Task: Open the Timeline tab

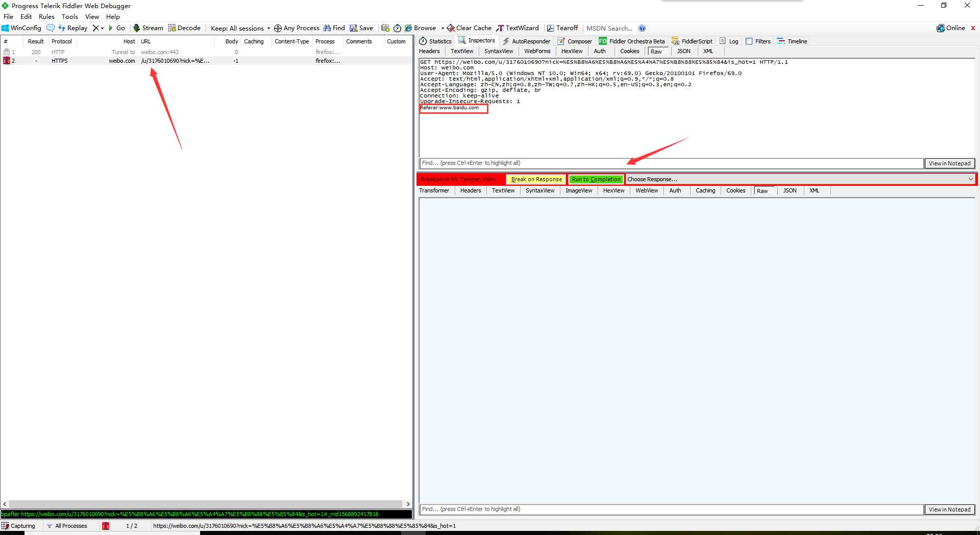Action: (x=792, y=41)
